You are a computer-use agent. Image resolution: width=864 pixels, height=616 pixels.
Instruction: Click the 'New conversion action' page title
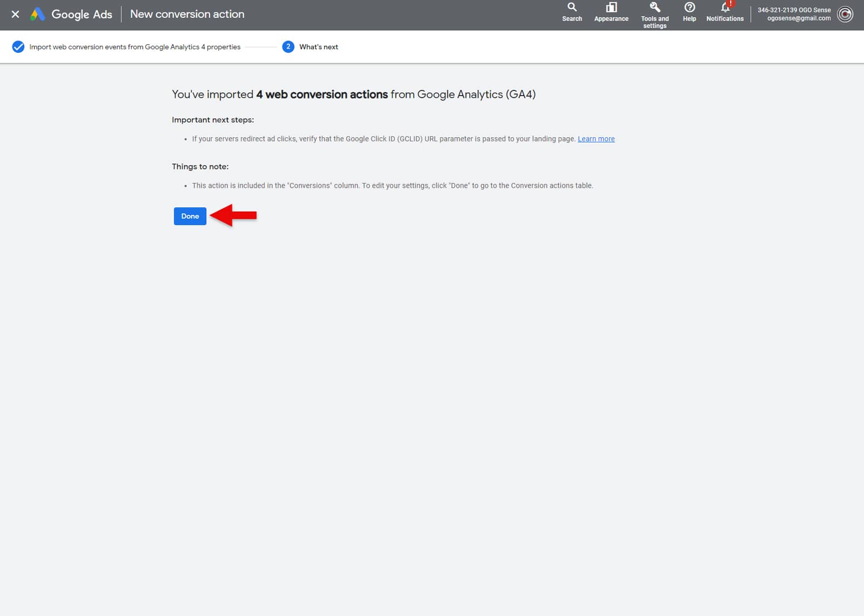coord(186,14)
